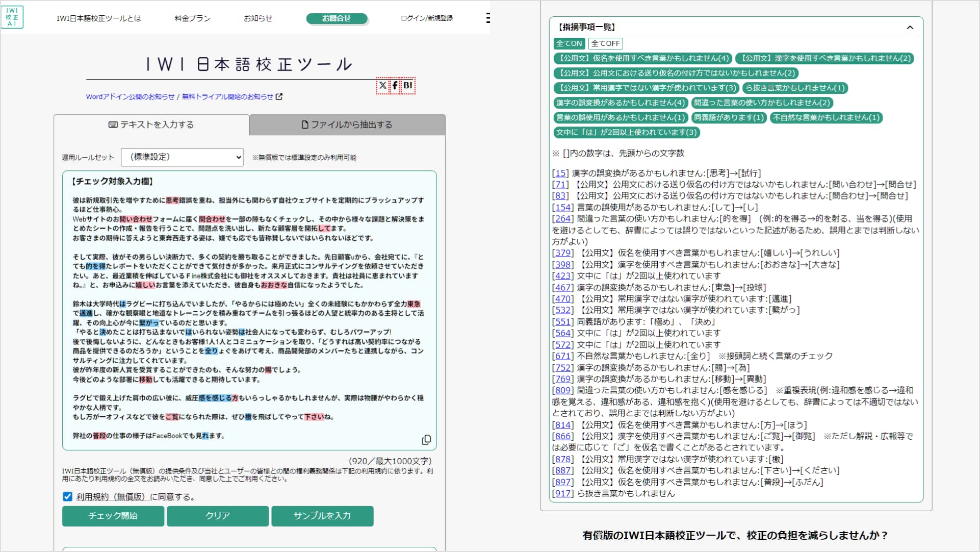
Task: Switch to the ファイルから抽出する tab
Action: coord(347,124)
